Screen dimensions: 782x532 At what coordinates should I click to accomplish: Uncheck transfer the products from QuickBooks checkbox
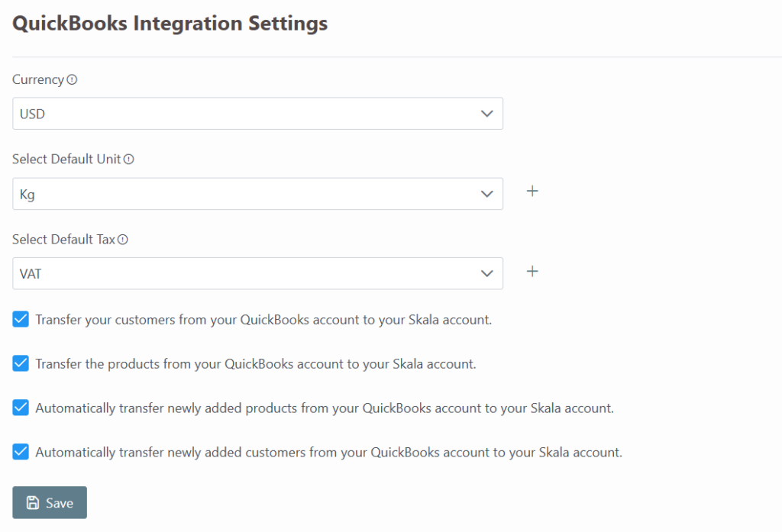coord(21,364)
